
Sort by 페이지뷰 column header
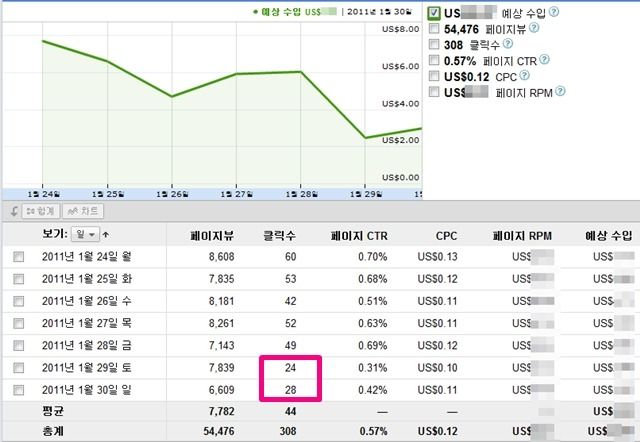tap(212, 236)
